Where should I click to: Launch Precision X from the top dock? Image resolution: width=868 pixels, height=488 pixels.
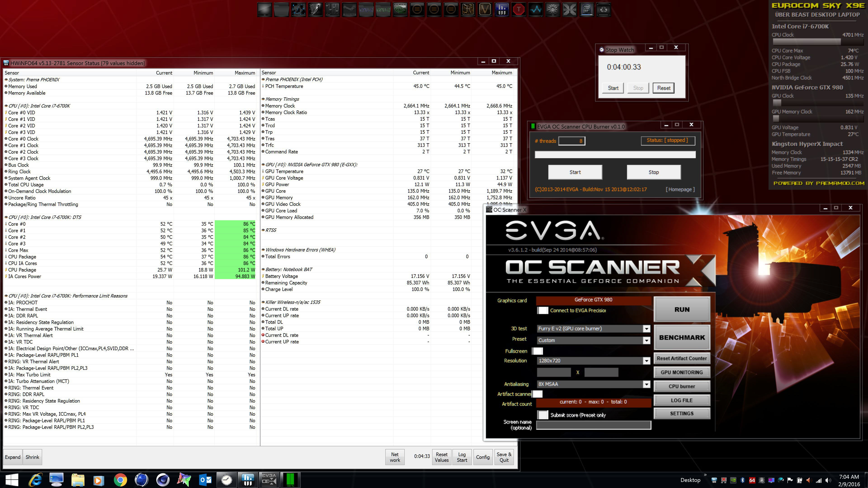570,10
